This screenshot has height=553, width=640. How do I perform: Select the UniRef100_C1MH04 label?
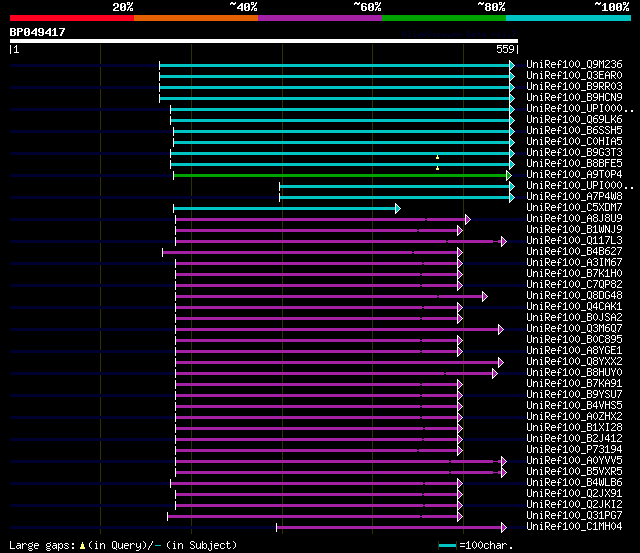574,527
